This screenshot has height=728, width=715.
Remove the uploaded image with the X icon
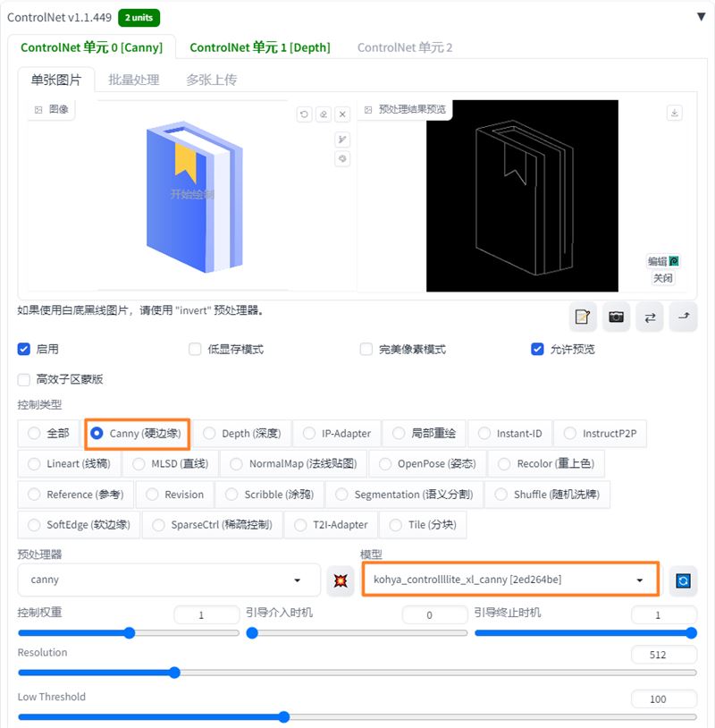342,114
